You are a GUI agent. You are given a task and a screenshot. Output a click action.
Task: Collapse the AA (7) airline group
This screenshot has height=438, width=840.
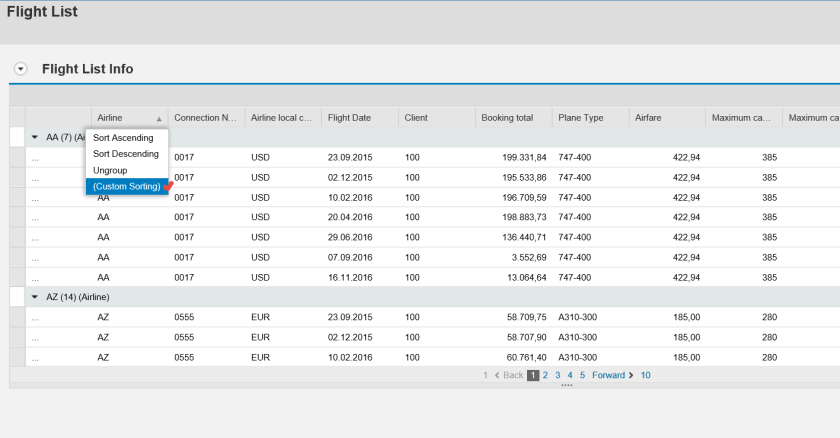point(36,137)
